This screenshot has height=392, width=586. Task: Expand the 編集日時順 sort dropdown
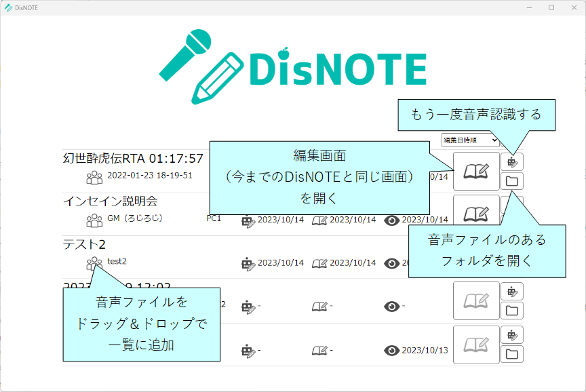coord(470,140)
